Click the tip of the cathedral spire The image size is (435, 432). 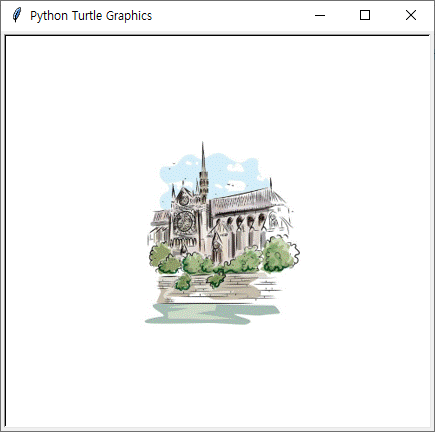point(203,144)
